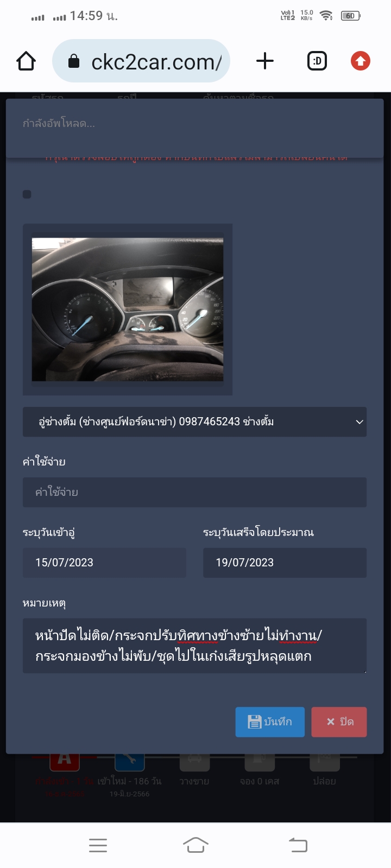391x868 pixels.
Task: Toggle the small checkbox above the photo
Action: pyautogui.click(x=27, y=194)
